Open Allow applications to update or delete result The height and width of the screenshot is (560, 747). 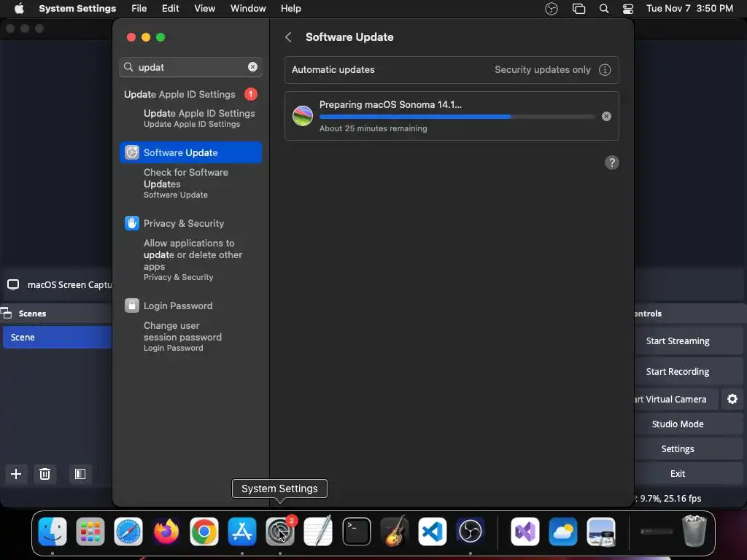click(x=193, y=260)
